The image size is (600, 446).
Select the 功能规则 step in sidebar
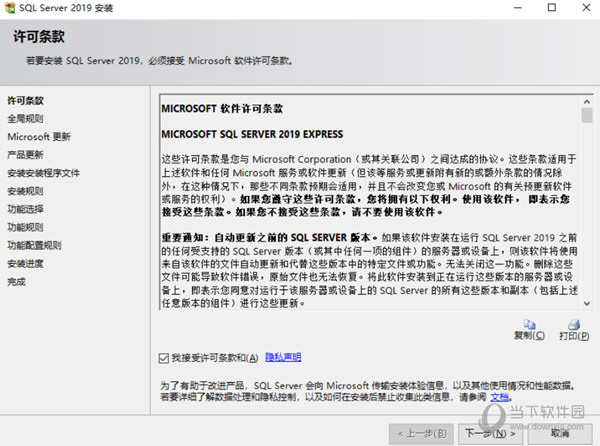click(x=25, y=228)
